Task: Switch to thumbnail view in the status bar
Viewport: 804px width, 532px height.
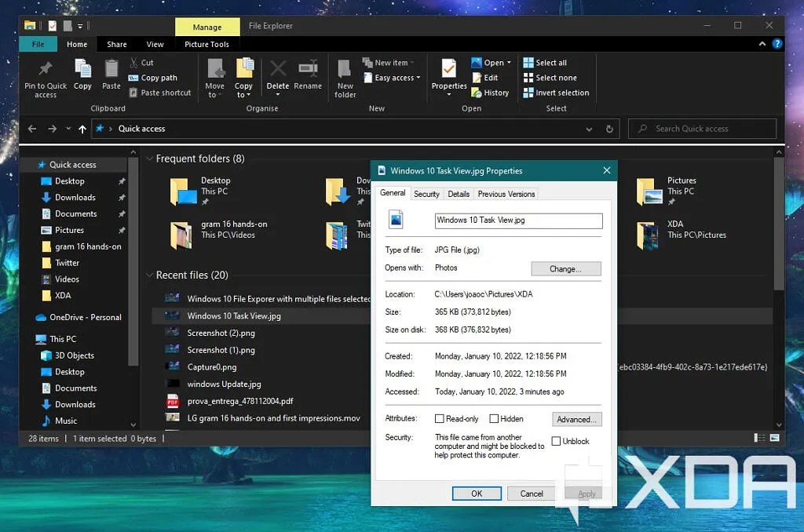Action: pos(773,438)
